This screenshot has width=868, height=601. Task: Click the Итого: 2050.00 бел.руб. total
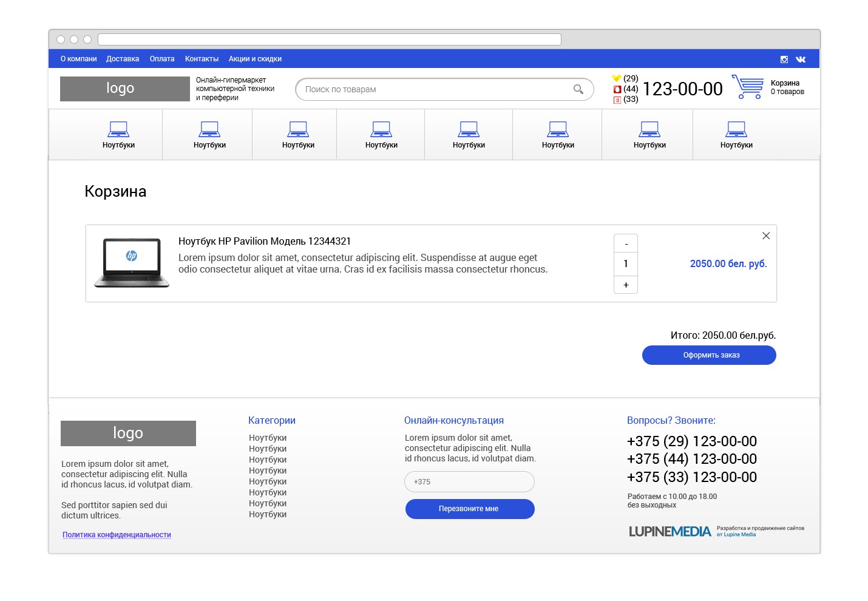tap(723, 335)
